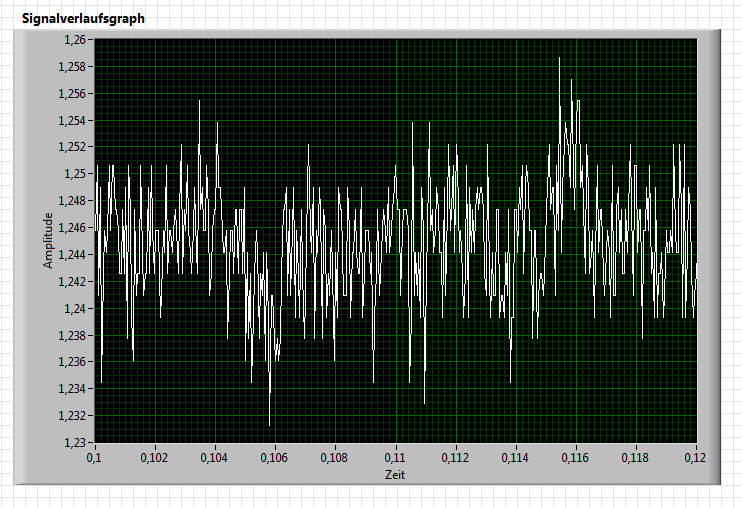The height and width of the screenshot is (507, 741).
Task: Click the Y-axis tick label 1,246
Action: [72, 228]
